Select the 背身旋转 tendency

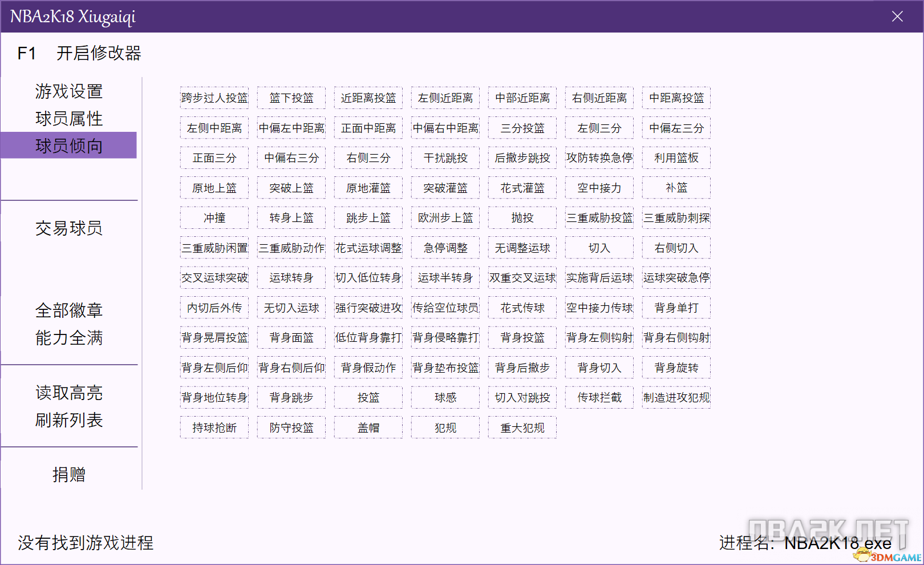pyautogui.click(x=676, y=368)
